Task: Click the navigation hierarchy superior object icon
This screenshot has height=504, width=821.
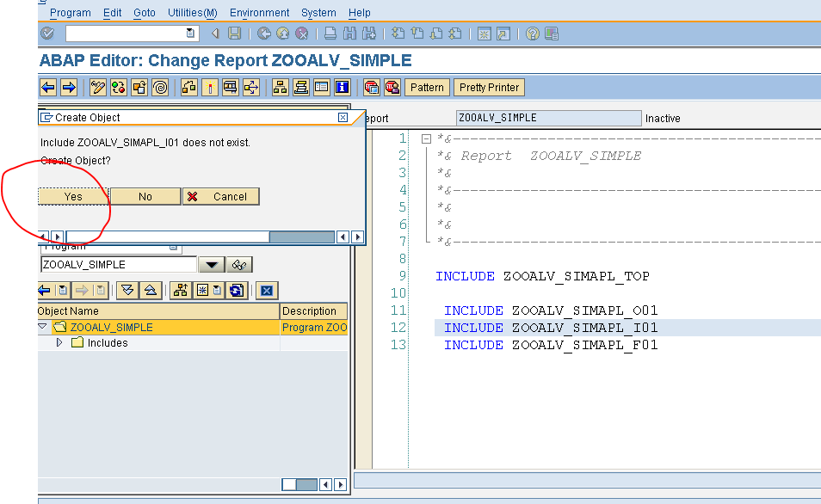Action: click(181, 290)
